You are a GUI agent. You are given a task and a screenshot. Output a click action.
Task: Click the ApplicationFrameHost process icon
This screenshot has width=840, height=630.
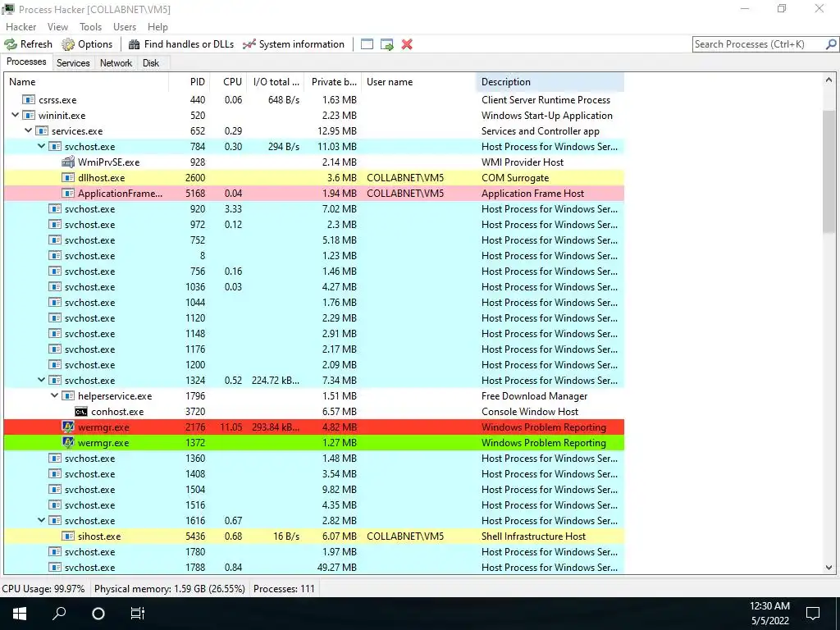[68, 193]
